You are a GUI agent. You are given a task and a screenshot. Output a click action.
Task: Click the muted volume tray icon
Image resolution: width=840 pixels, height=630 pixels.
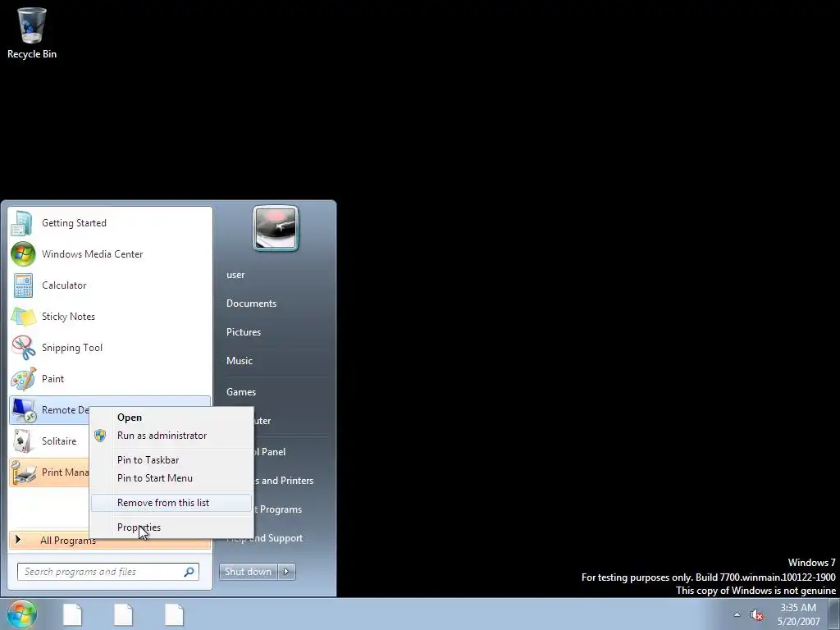pos(757,615)
